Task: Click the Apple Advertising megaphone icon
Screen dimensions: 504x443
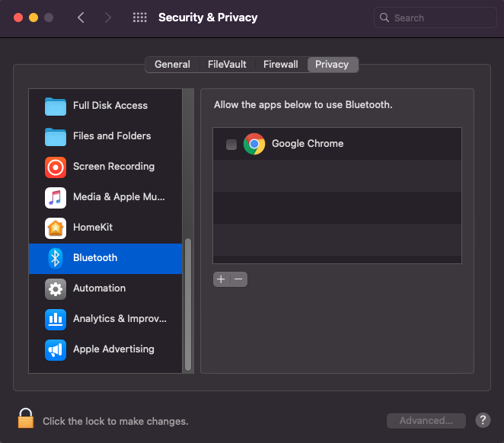Action: coord(56,350)
